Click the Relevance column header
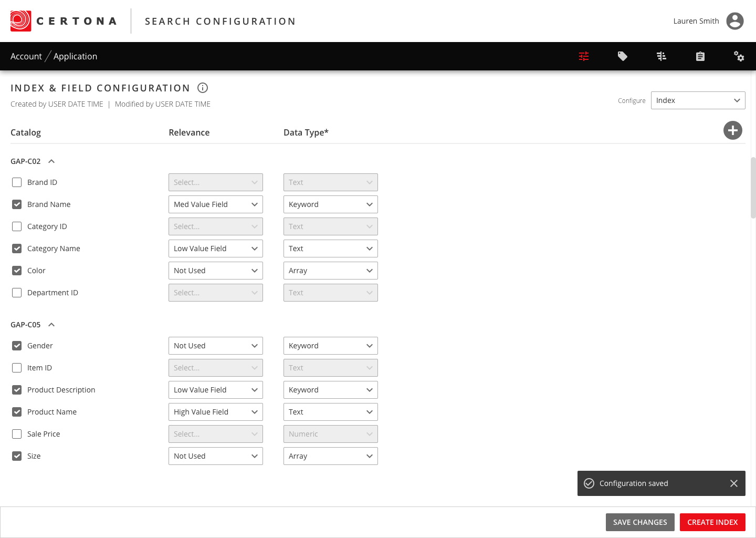The image size is (756, 538). tap(189, 132)
